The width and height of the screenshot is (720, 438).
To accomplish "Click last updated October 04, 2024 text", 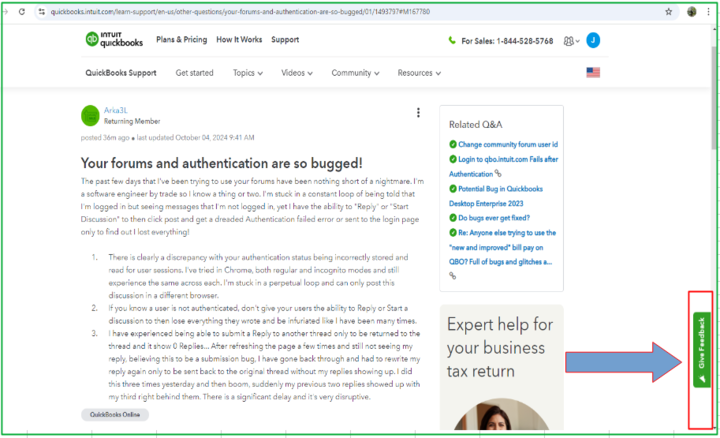I will [x=196, y=137].
